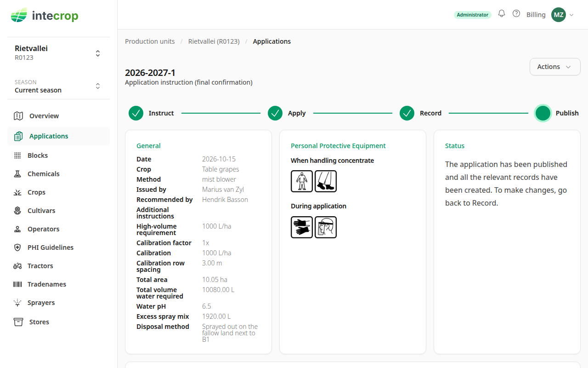Click the MZ user avatar

[x=559, y=15]
